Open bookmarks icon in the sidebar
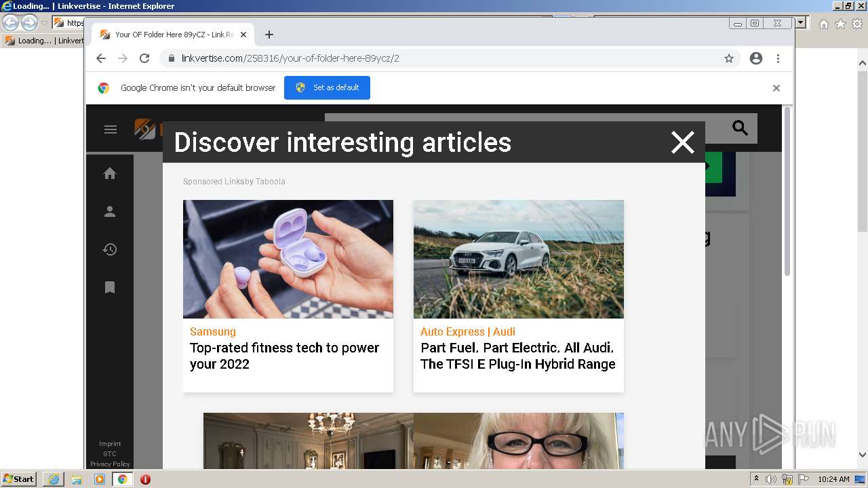 point(110,287)
